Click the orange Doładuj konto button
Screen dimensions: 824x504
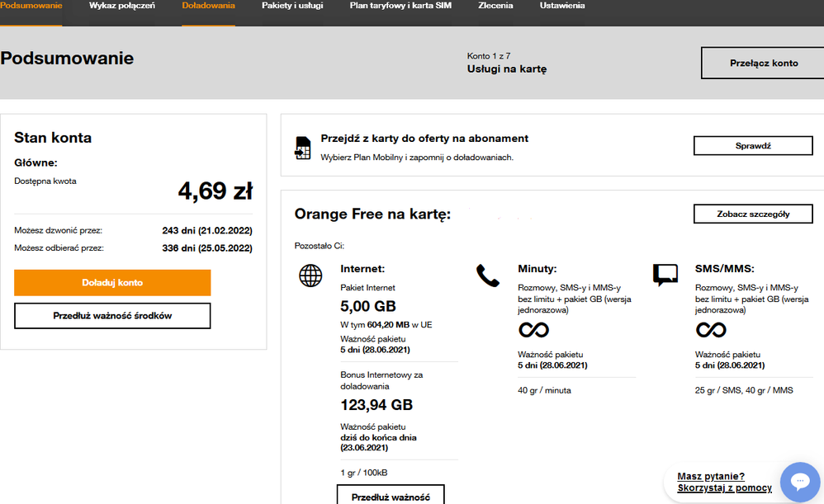[x=112, y=283]
